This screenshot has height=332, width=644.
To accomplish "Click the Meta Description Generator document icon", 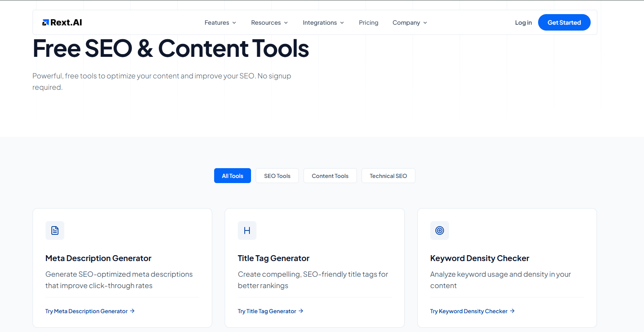I will (x=55, y=230).
